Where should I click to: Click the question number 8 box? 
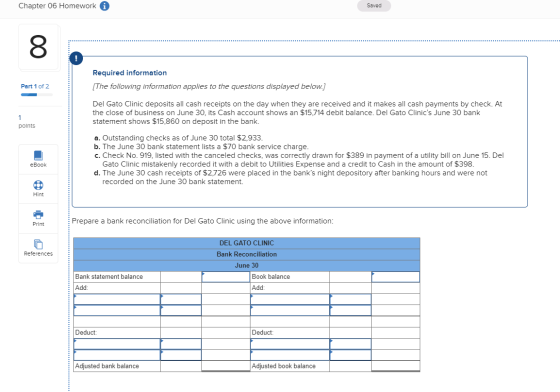coord(39,47)
